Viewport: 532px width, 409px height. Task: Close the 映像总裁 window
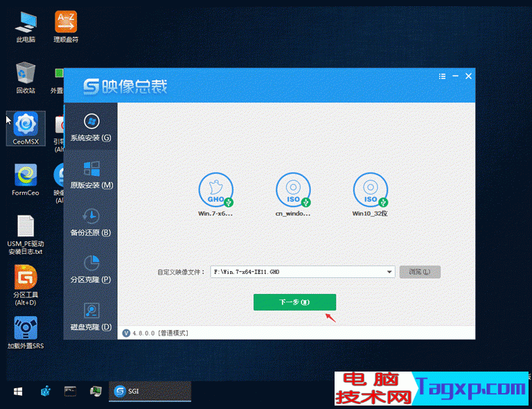click(x=468, y=76)
